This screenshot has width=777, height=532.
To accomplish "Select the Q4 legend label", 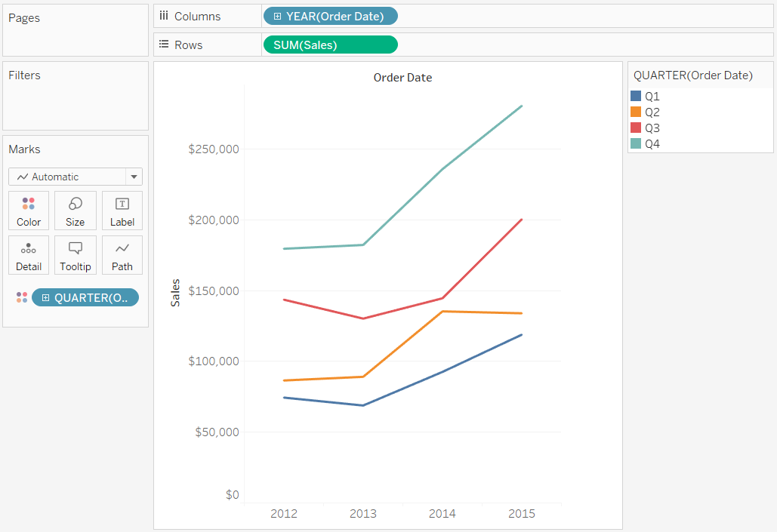I will coord(652,144).
